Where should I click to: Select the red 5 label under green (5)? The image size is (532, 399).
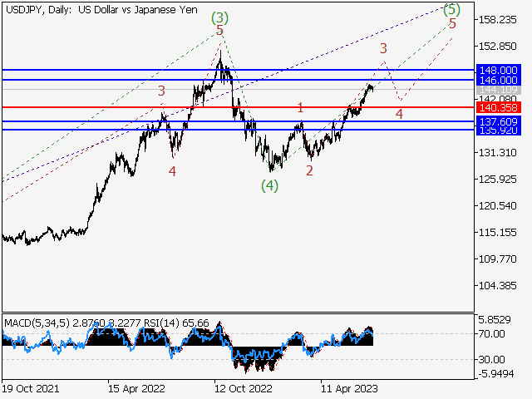[452, 23]
